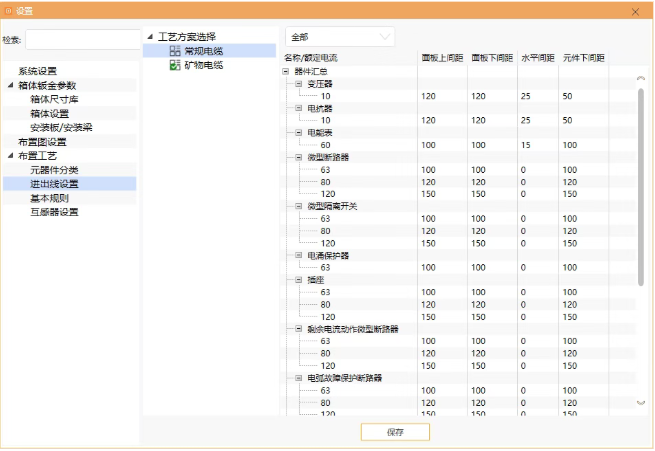Collapse the 工艺方案选择 tree node
655x451 pixels.
pos(150,37)
